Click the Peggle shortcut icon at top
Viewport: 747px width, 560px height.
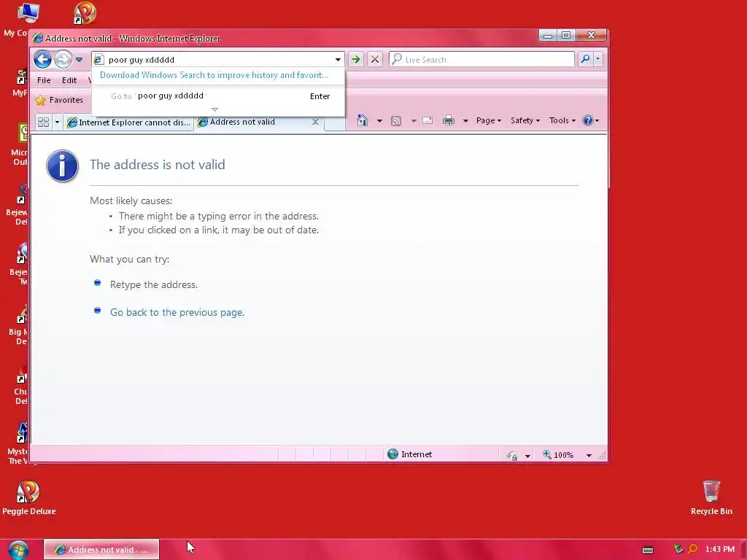pos(85,13)
